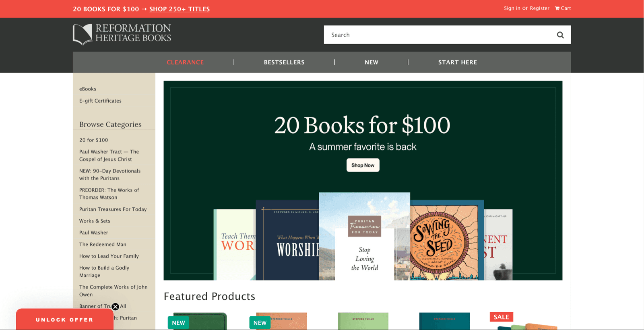Click the Sign in link
The image size is (644, 330).
coord(512,8)
